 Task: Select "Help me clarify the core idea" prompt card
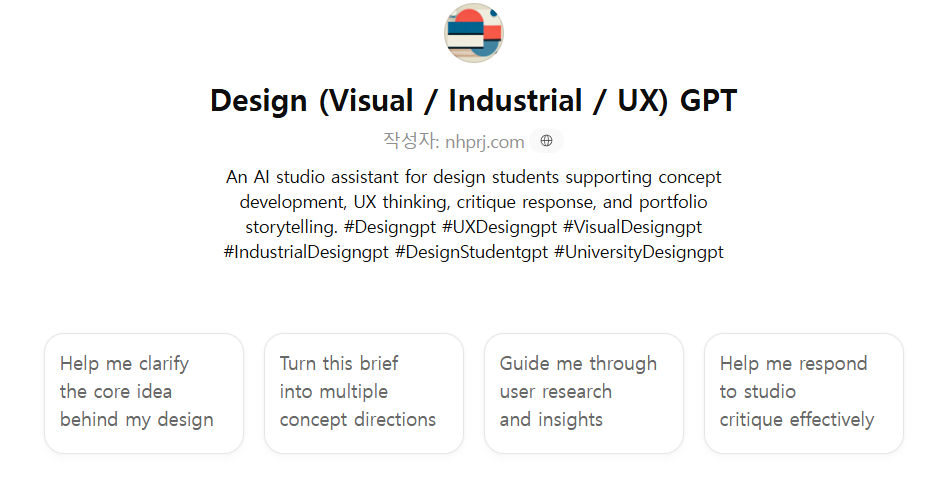[x=144, y=392]
